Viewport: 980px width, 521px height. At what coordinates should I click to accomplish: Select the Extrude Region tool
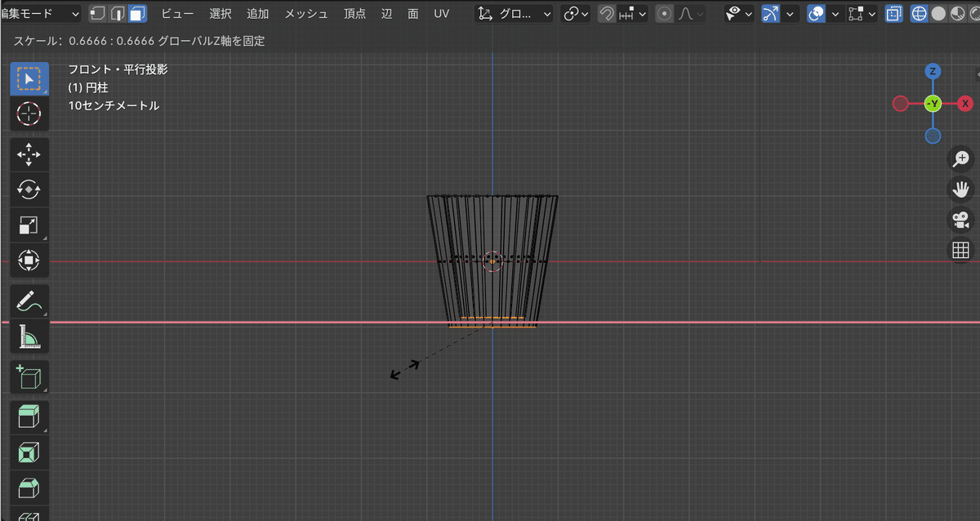[x=29, y=417]
